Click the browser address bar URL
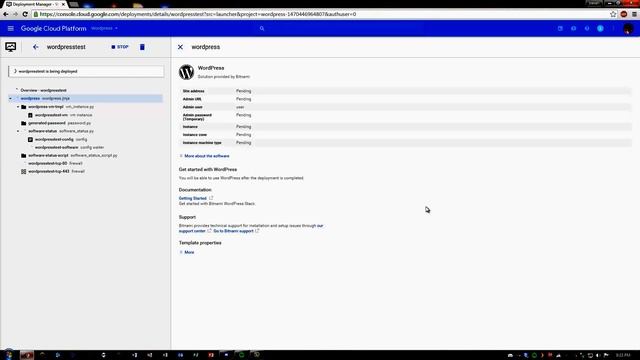Image resolution: width=640 pixels, height=360 pixels. [198, 14]
